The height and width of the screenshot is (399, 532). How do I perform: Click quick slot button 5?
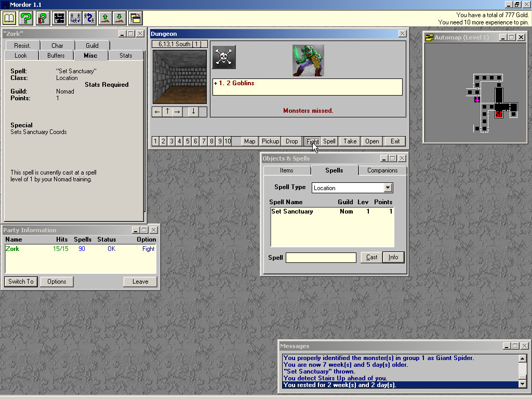coord(188,141)
